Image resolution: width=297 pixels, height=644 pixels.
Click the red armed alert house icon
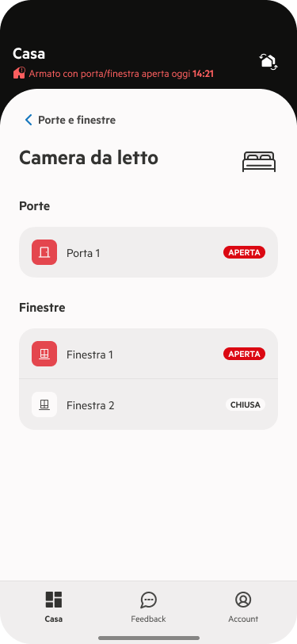coord(19,74)
